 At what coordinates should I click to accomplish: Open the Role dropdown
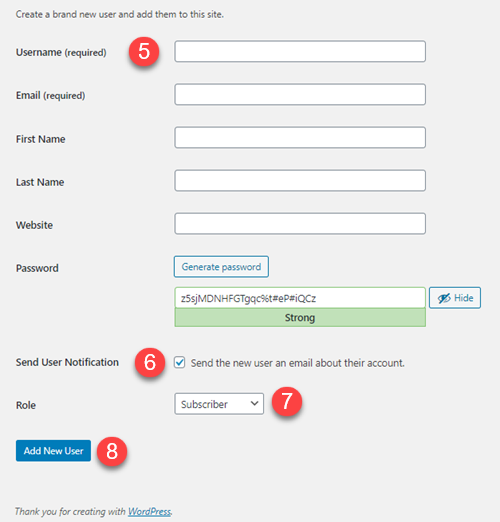click(x=219, y=404)
